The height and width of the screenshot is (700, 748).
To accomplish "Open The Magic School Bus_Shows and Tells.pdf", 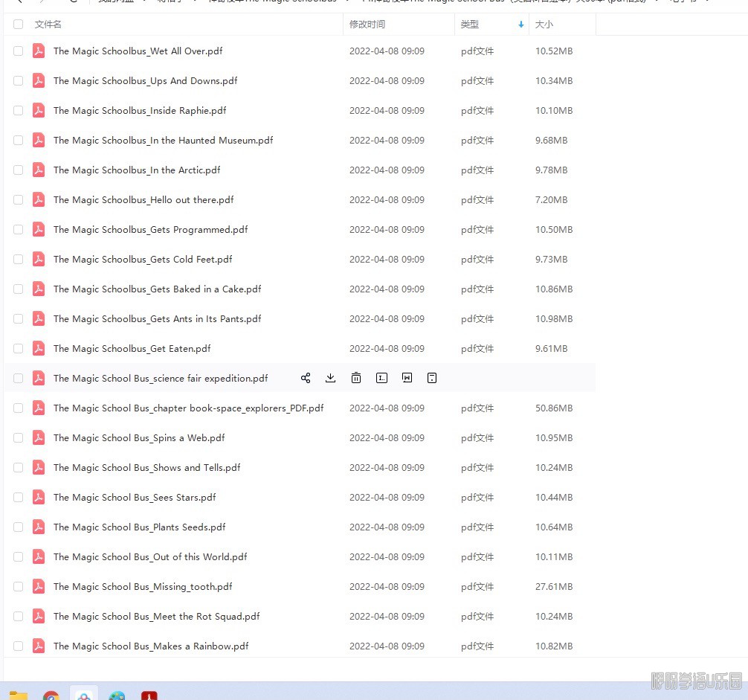I will point(147,468).
